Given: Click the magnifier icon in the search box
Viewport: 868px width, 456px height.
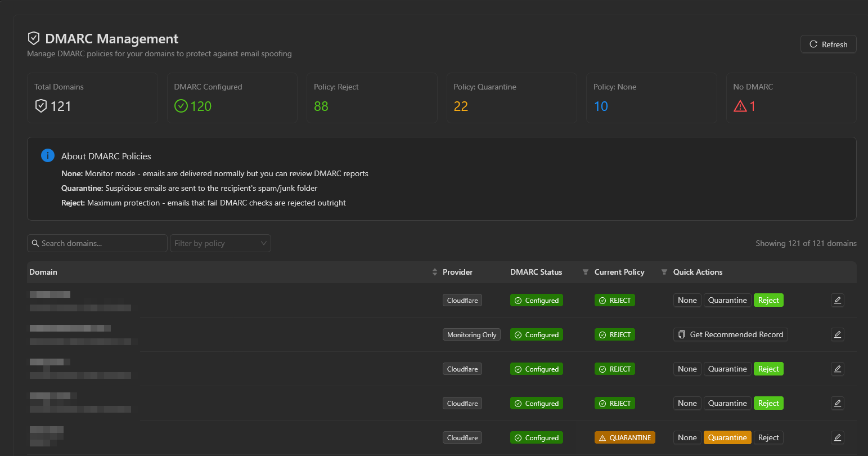Looking at the screenshot, I should tap(35, 243).
